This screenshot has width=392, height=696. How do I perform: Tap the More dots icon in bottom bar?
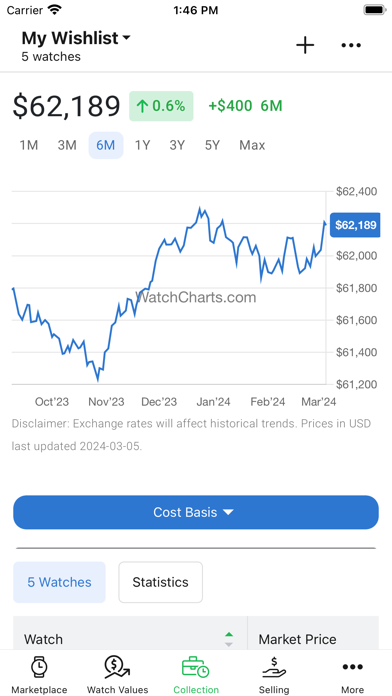[x=352, y=667]
